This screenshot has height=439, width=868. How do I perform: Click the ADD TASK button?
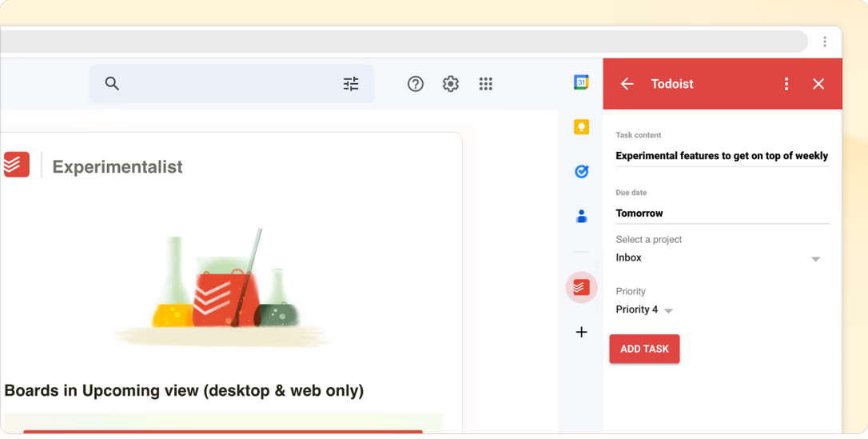(x=644, y=349)
